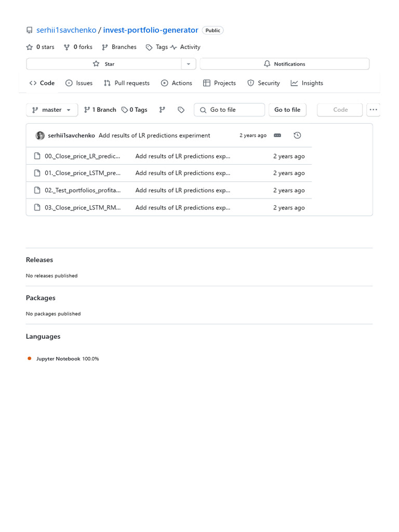Open the Releases heading link

[x=39, y=260]
